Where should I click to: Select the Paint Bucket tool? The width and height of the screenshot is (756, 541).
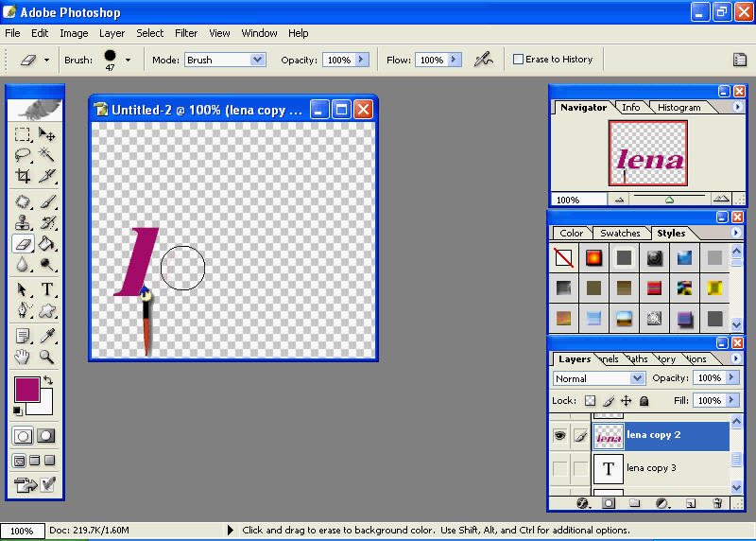(x=46, y=244)
